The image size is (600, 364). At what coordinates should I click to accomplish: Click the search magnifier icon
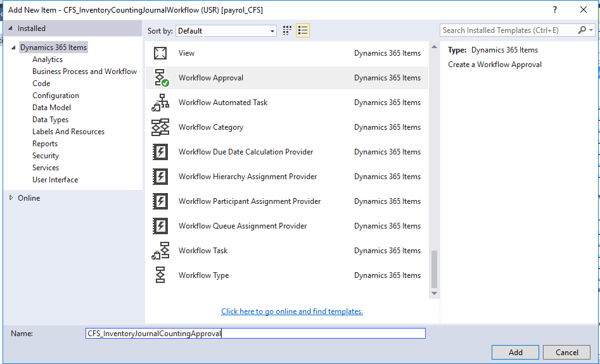pos(582,30)
